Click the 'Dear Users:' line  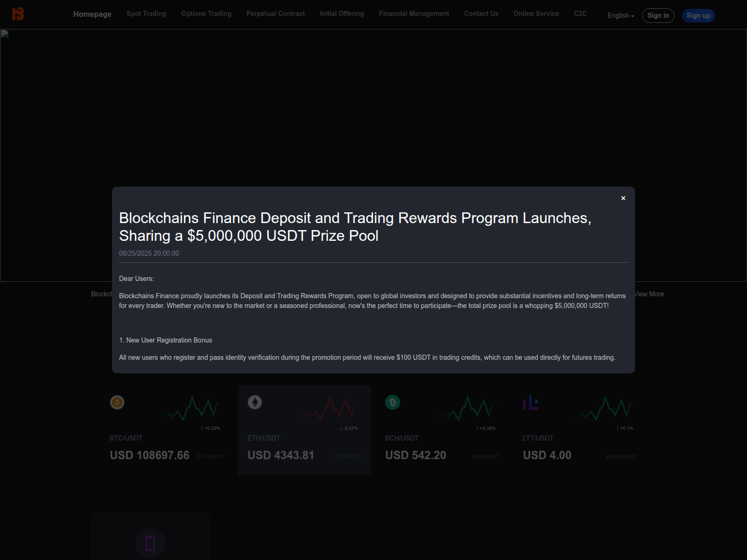tap(136, 279)
